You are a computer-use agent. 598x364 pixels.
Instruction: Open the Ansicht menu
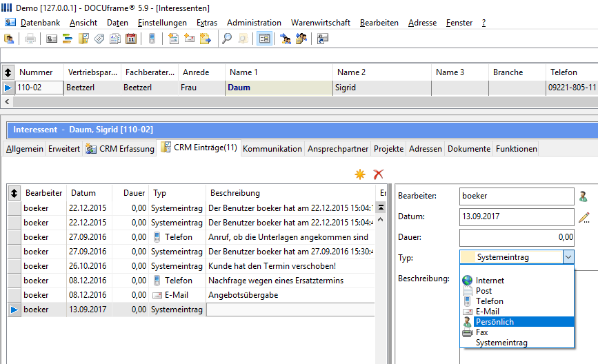tap(83, 23)
